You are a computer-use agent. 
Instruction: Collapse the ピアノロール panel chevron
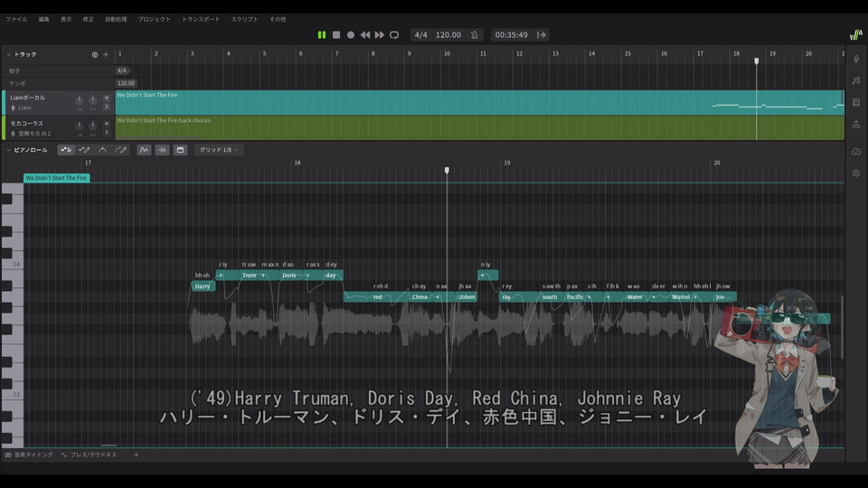[8, 150]
